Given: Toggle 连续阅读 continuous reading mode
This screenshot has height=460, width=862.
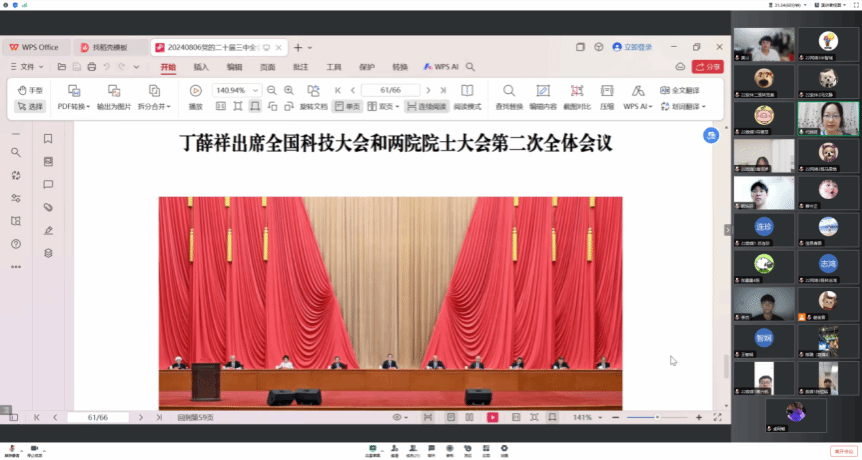Looking at the screenshot, I should [426, 106].
